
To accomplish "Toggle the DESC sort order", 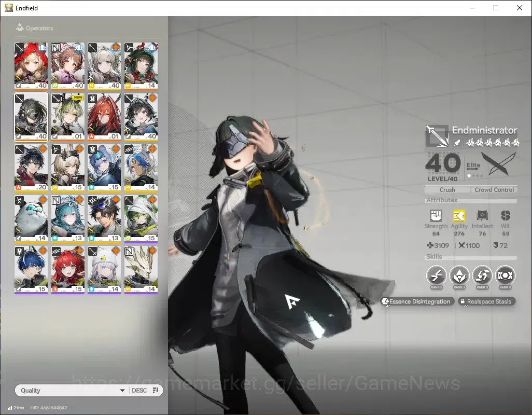I will [x=139, y=390].
